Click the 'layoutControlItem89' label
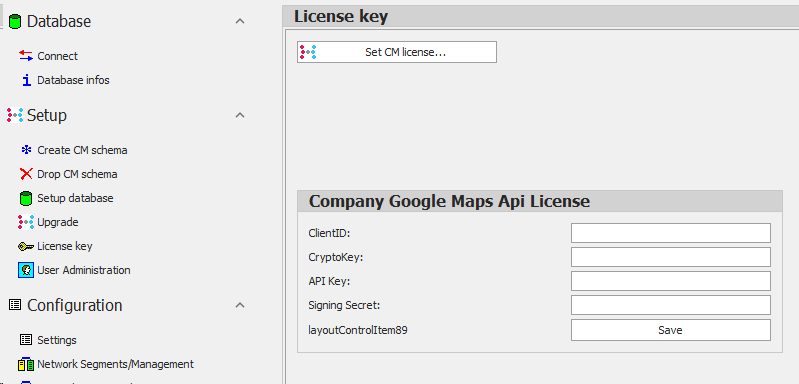 coord(358,330)
